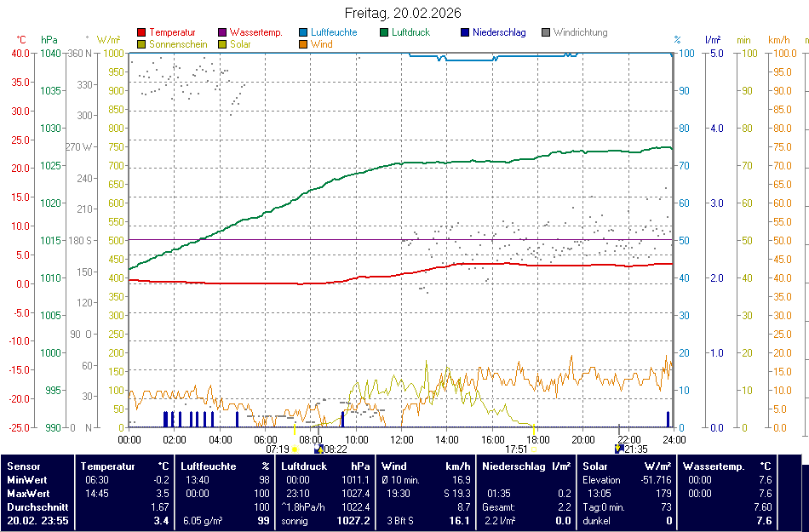Click the blue Luftfeuchte legend swatch
This screenshot has width=809, height=532.
[x=303, y=32]
